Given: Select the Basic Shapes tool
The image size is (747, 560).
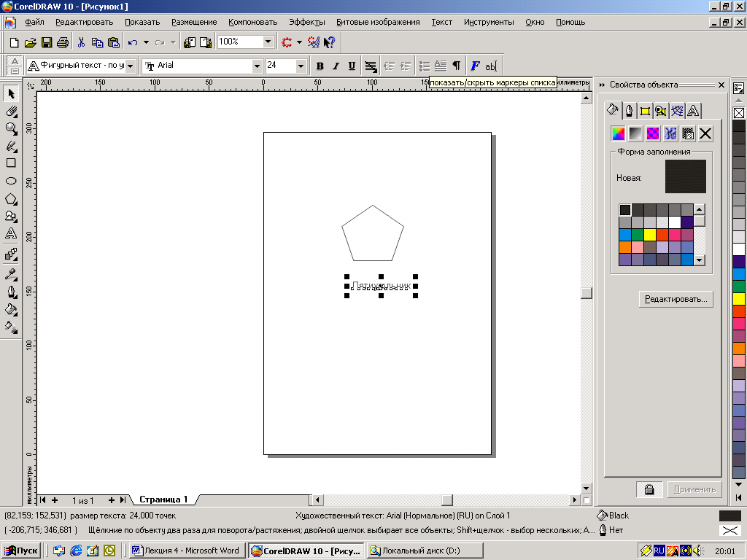Looking at the screenshot, I should pyautogui.click(x=11, y=216).
